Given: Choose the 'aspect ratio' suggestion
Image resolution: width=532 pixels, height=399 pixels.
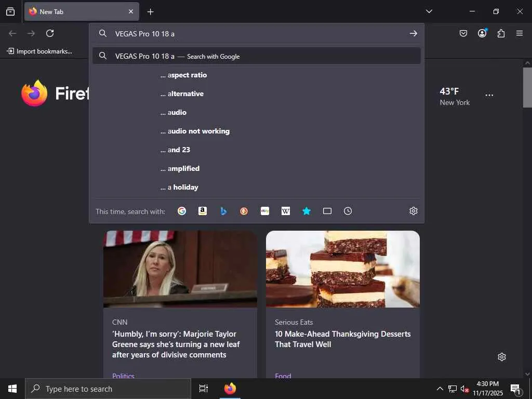Looking at the screenshot, I should coord(257,75).
